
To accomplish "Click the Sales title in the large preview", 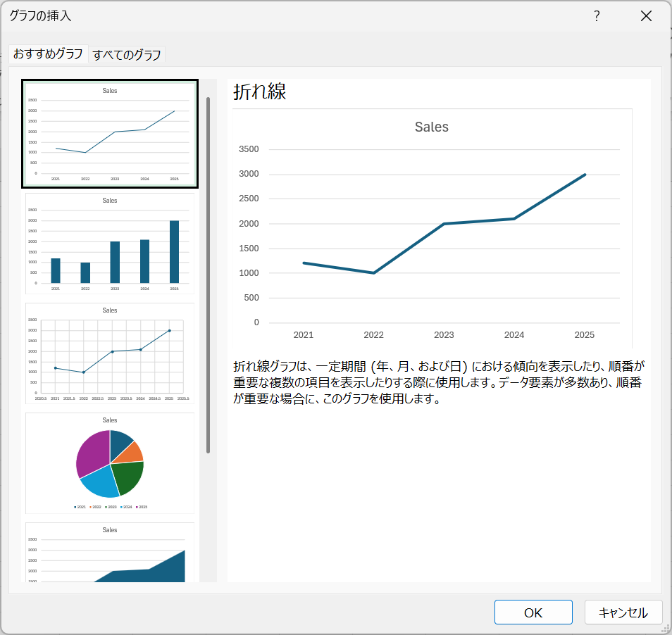I will pos(431,127).
